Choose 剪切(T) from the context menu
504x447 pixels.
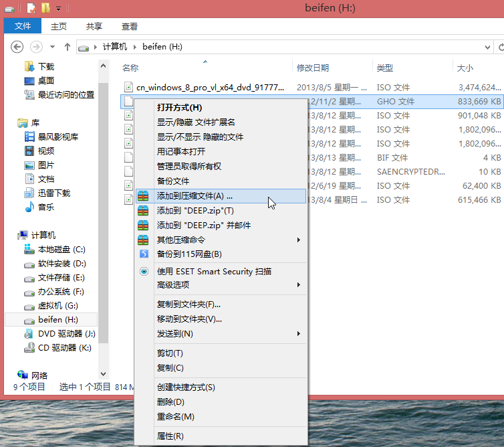click(x=221, y=353)
